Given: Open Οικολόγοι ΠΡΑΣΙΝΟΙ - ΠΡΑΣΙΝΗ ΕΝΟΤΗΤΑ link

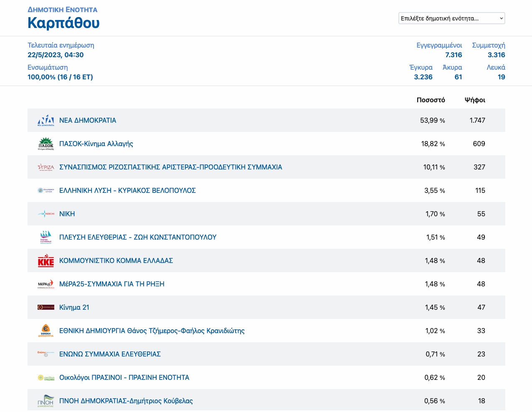Looking at the screenshot, I should coord(124,377).
